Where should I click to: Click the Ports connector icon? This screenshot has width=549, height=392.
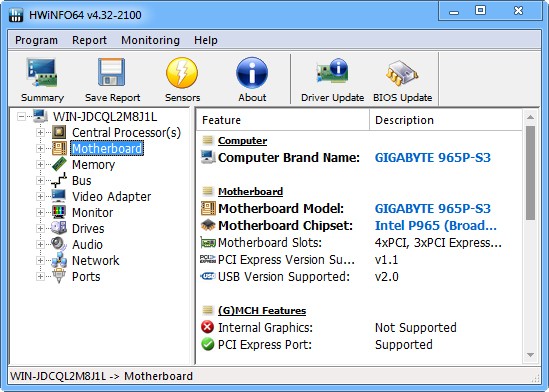pyautogui.click(x=59, y=276)
